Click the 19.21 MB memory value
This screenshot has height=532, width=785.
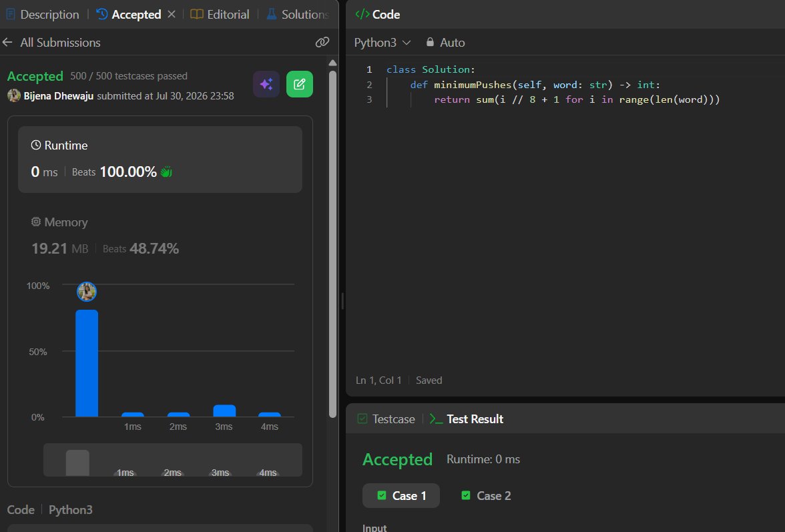59,248
